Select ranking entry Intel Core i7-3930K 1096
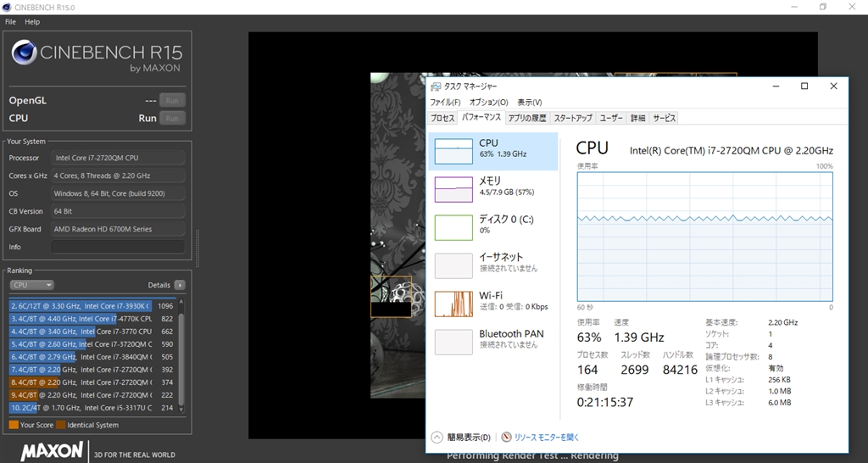Screen dimensions: 868x463 92,306
